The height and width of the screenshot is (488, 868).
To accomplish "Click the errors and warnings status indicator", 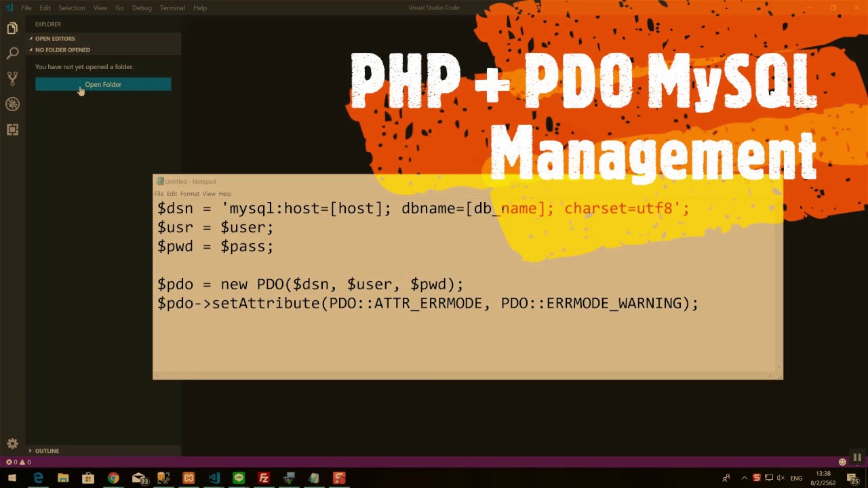I will point(18,462).
